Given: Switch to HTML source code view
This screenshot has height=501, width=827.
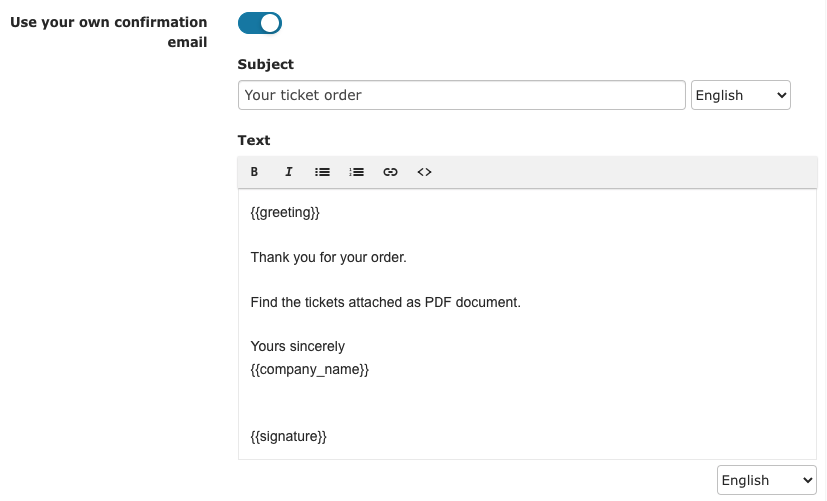Looking at the screenshot, I should point(425,172).
